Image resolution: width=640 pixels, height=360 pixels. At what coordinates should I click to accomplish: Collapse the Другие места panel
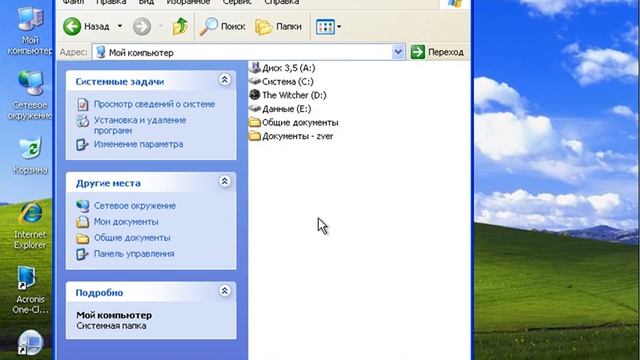tap(224, 181)
